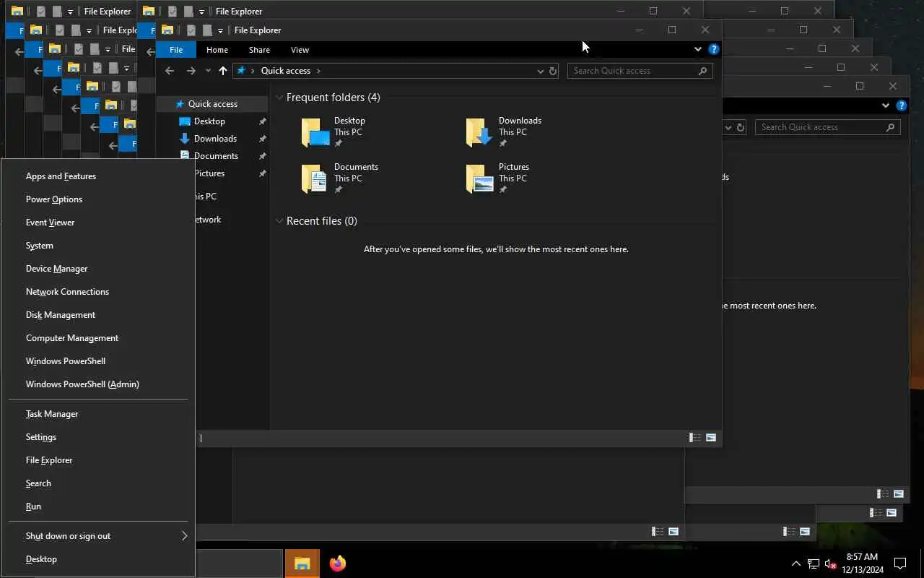The height and width of the screenshot is (578, 924).
Task: Select Desktop in the navigation pane
Action: pyautogui.click(x=209, y=121)
